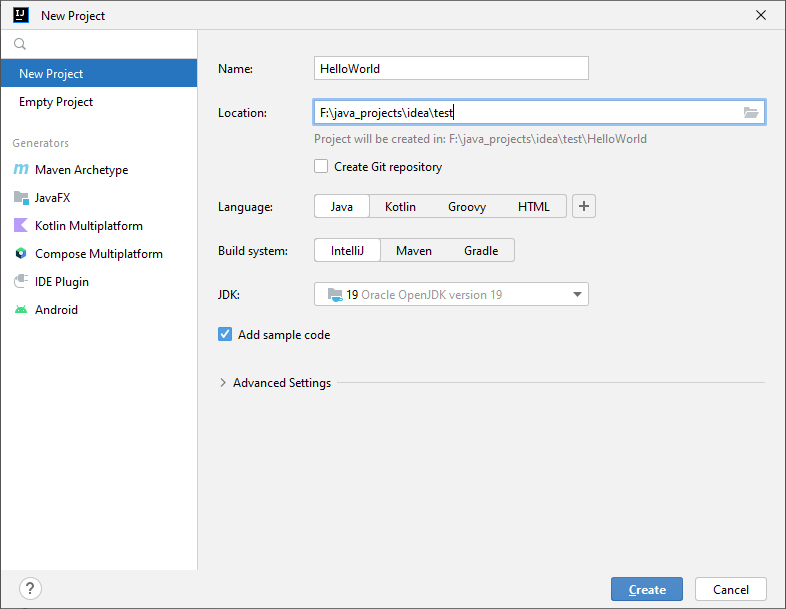
Task: Uncheck Add sample code checkbox
Action: pyautogui.click(x=225, y=334)
